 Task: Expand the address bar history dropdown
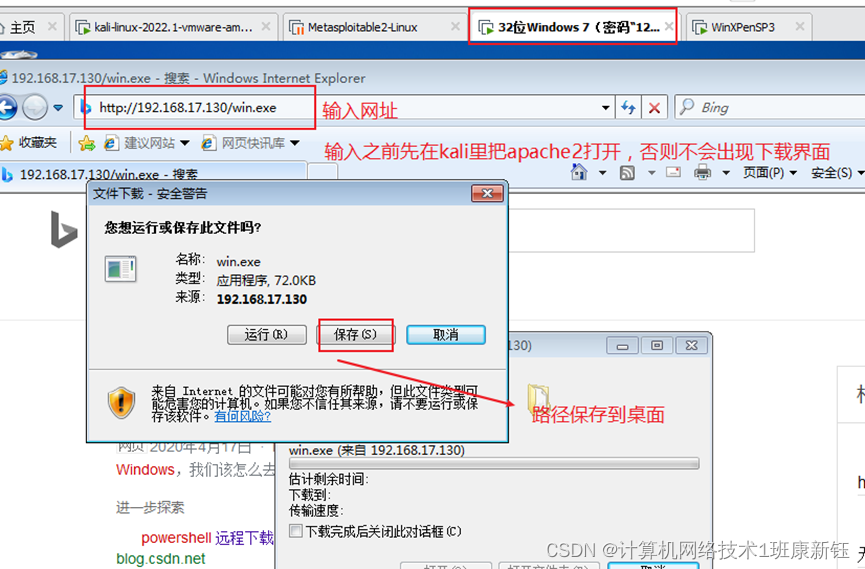(x=606, y=108)
